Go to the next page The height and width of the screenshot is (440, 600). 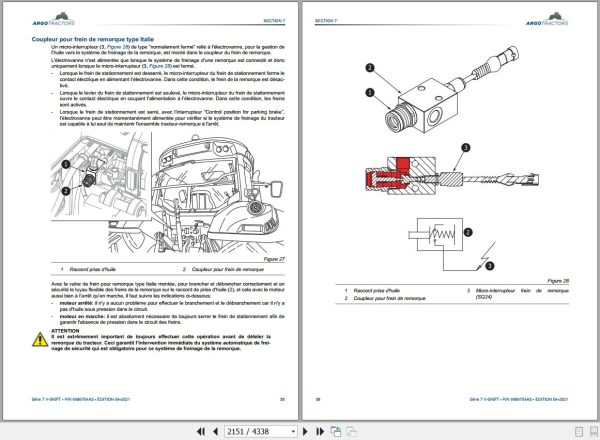point(305,432)
